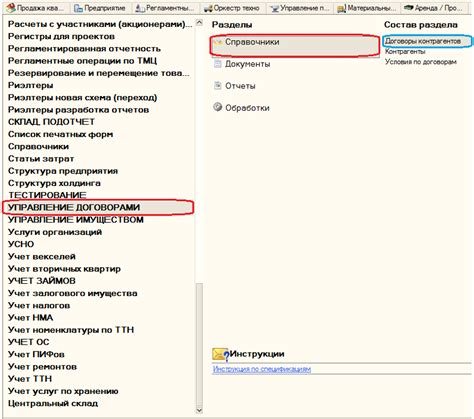This screenshot has height=419, width=474.
Task: Click the Обработки gear icon
Action: (218, 107)
